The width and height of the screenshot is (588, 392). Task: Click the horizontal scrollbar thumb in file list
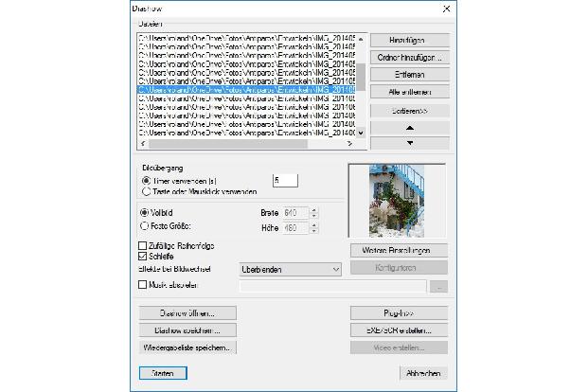tap(228, 143)
